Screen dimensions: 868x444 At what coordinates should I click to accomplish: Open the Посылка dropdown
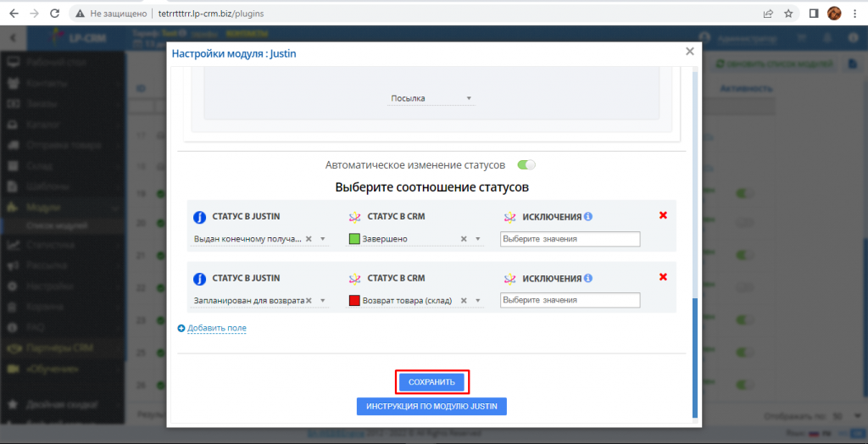(x=431, y=98)
